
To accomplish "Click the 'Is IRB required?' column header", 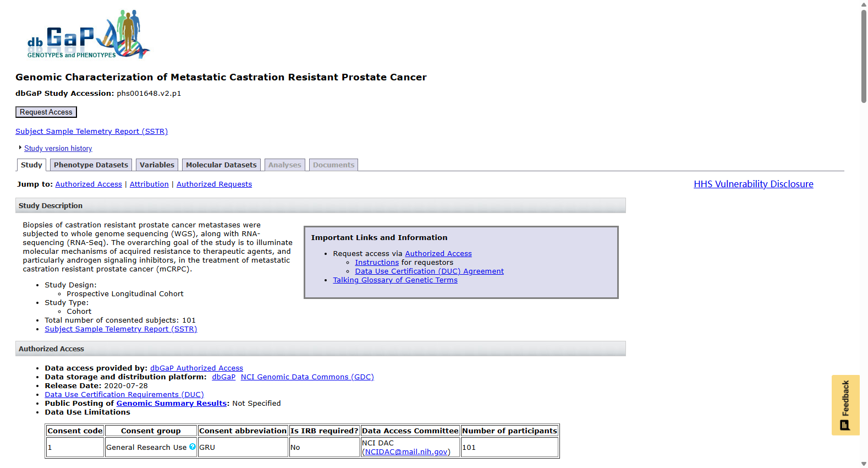I will point(325,431).
